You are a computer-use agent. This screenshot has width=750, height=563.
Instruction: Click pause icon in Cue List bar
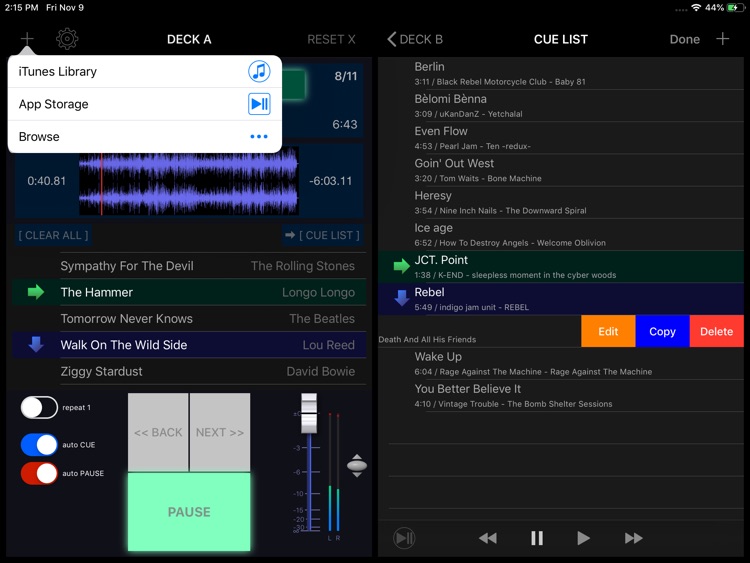tap(537, 538)
